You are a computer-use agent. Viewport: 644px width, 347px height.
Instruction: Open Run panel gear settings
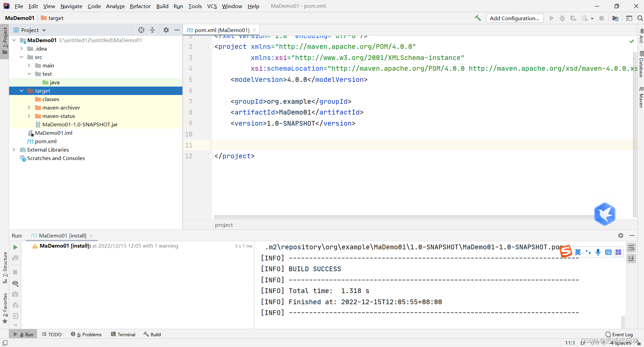click(x=621, y=235)
